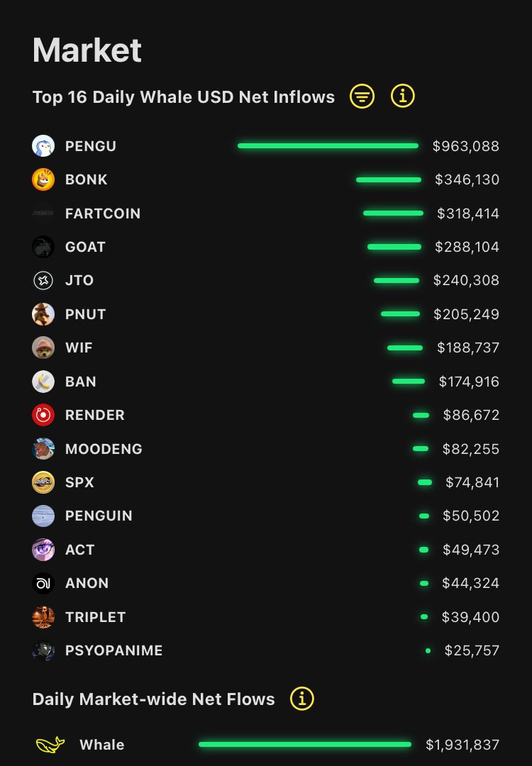Click the RENDER red circular logo

[43, 415]
